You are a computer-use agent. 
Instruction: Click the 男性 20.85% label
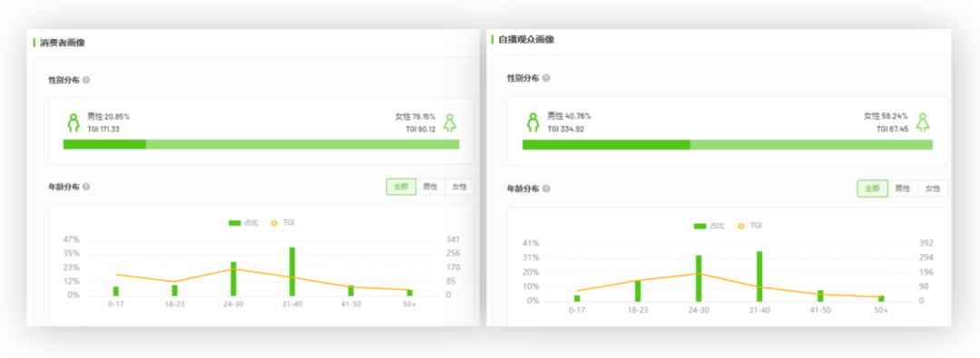[x=108, y=116]
